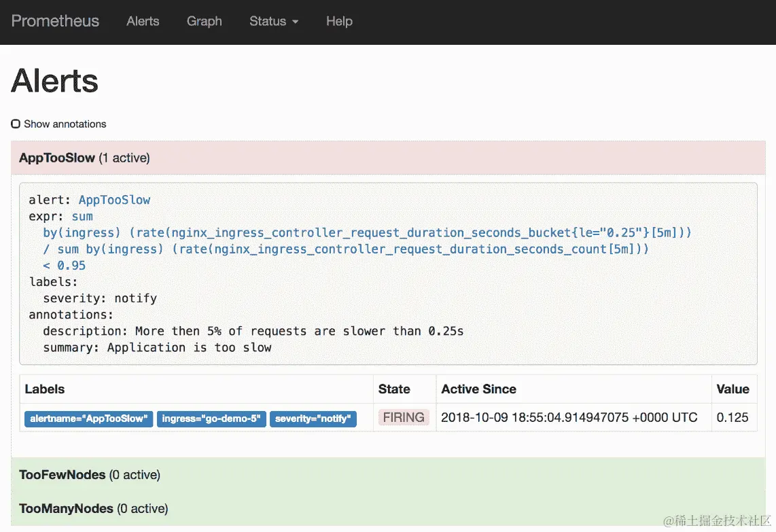Screen dimensions: 776x532
Task: Click the ingress="go-demo-5" label badge
Action: 211,419
